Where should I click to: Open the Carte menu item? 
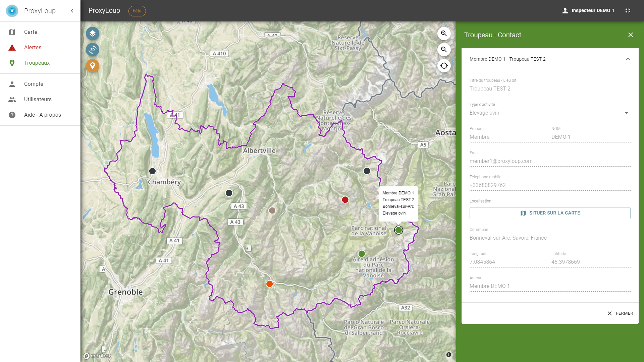(x=40, y=32)
